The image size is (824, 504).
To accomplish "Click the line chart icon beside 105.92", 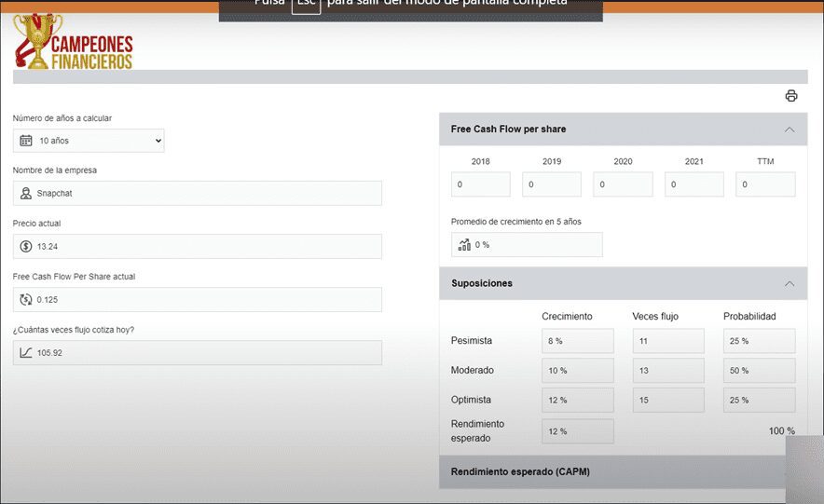I will pyautogui.click(x=26, y=353).
